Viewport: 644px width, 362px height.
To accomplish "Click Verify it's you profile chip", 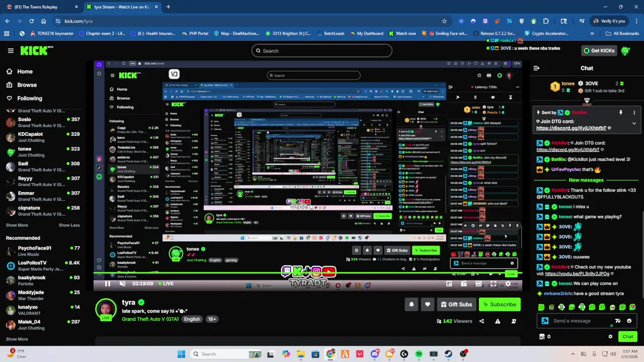I will click(609, 21).
